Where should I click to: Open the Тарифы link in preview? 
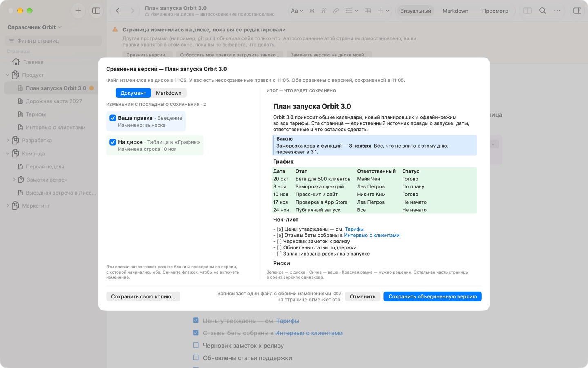click(354, 229)
